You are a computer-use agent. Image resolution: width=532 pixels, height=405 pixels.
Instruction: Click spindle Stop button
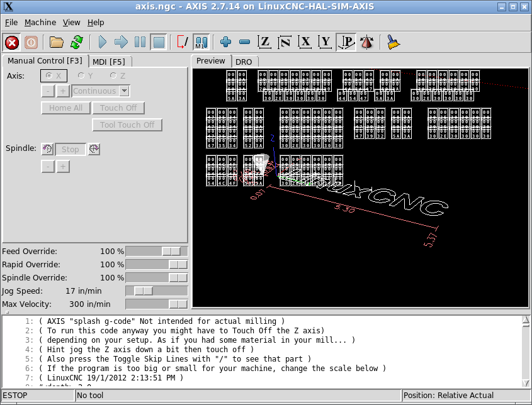71,149
